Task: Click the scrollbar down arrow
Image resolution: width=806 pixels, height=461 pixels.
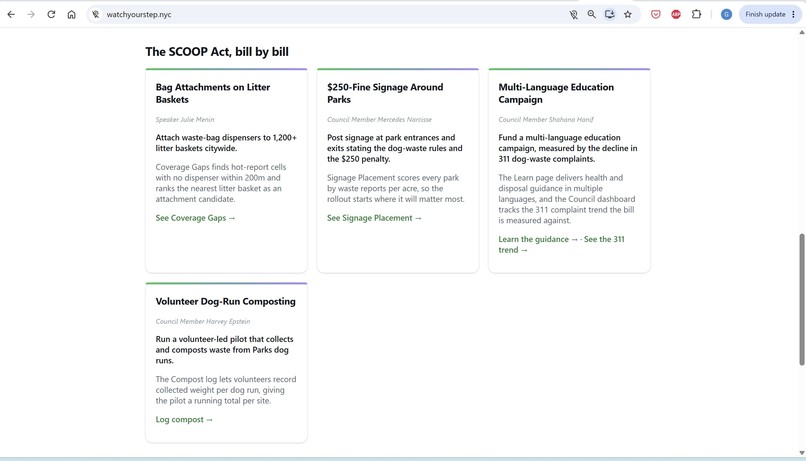Action: point(801,453)
